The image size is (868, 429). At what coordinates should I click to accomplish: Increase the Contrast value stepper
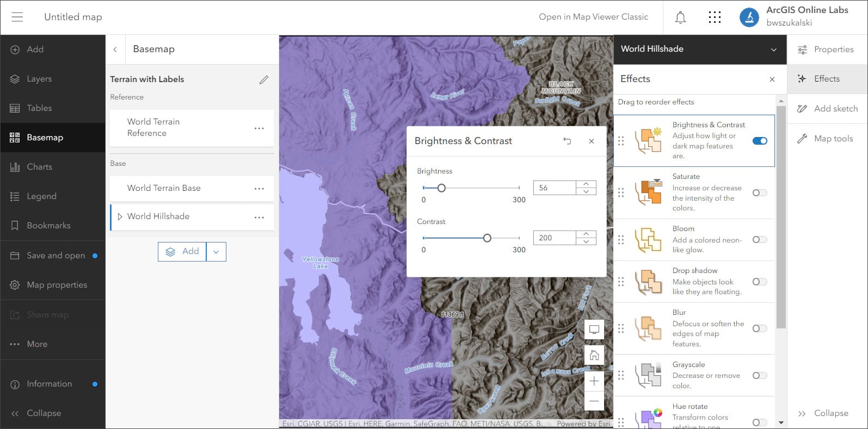(x=586, y=234)
